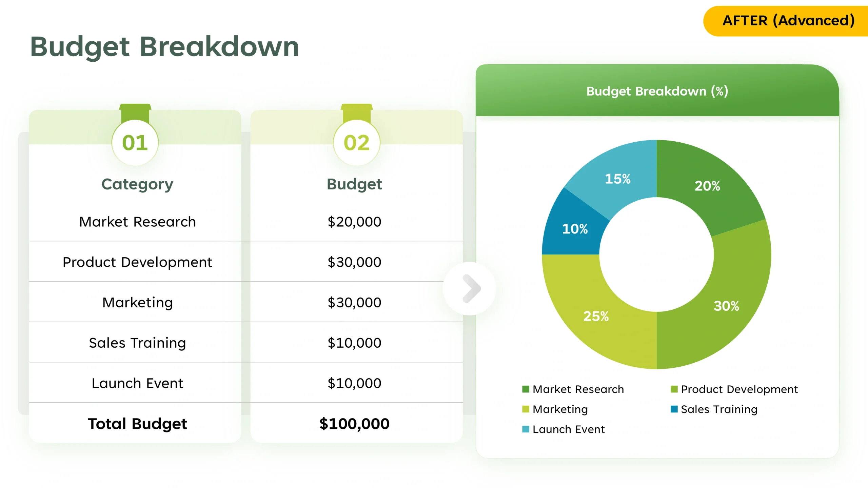Screen dimensions: 868x488
Task: Click the Budget Breakdown (%) chart header
Action: point(657,91)
